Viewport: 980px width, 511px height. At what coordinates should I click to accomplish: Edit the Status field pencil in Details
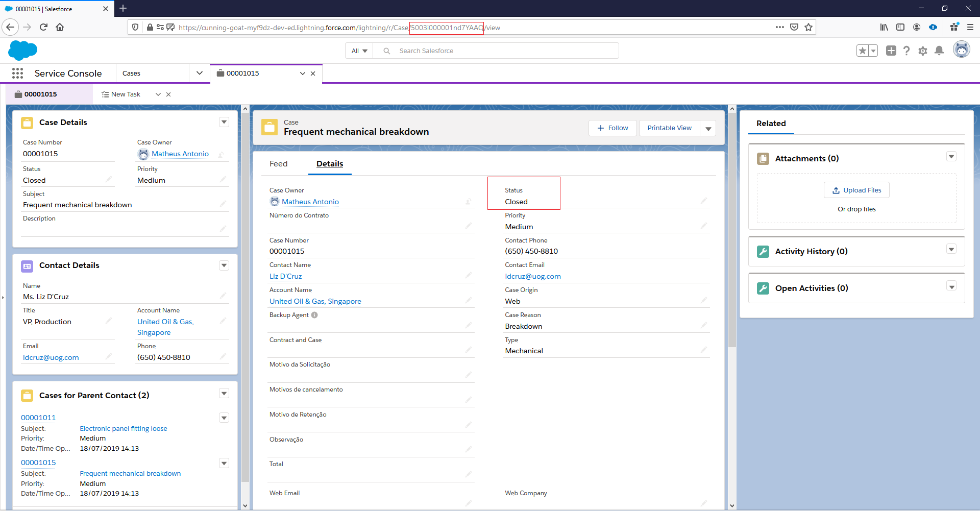click(704, 201)
